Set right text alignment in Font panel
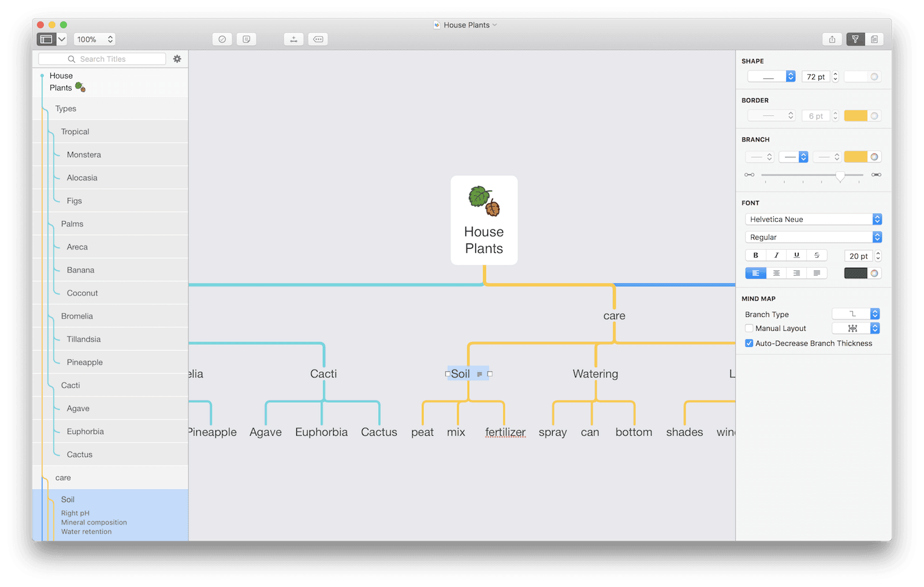Viewport: 924px width, 587px height. click(x=796, y=272)
